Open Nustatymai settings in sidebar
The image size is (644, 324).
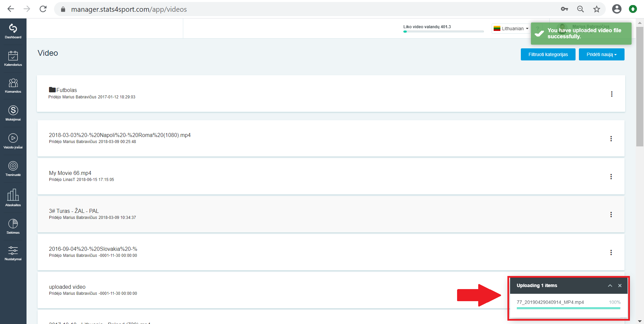pos(13,253)
